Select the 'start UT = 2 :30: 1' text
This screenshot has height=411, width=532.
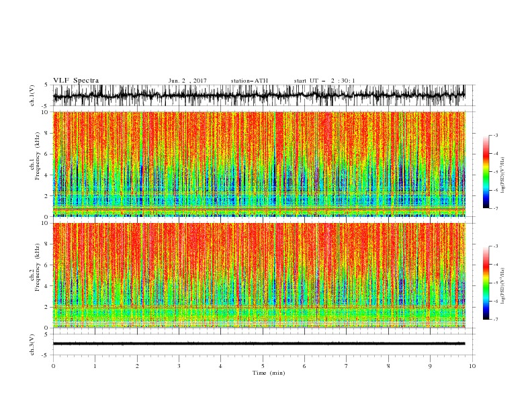pos(324,81)
